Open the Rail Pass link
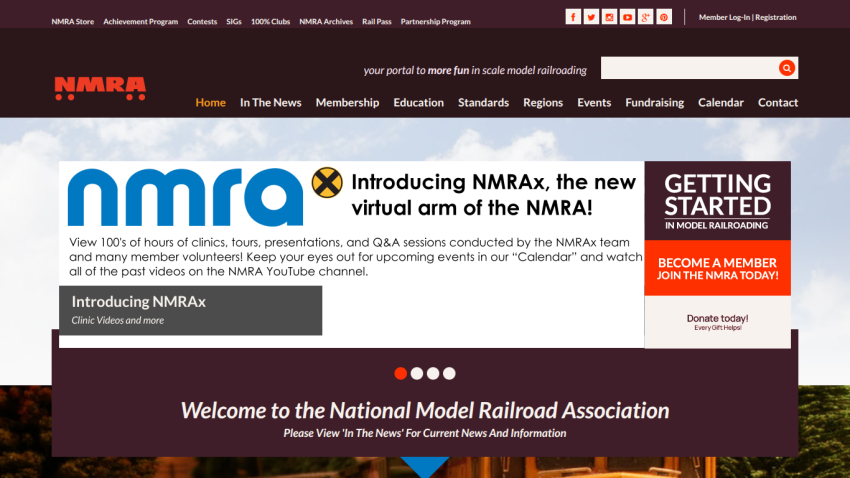 [x=376, y=22]
